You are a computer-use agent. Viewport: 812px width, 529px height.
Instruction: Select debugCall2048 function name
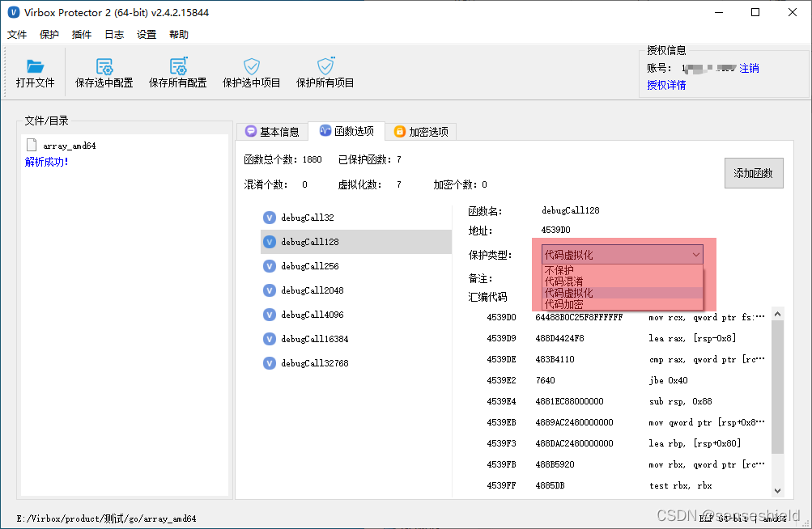pos(312,291)
